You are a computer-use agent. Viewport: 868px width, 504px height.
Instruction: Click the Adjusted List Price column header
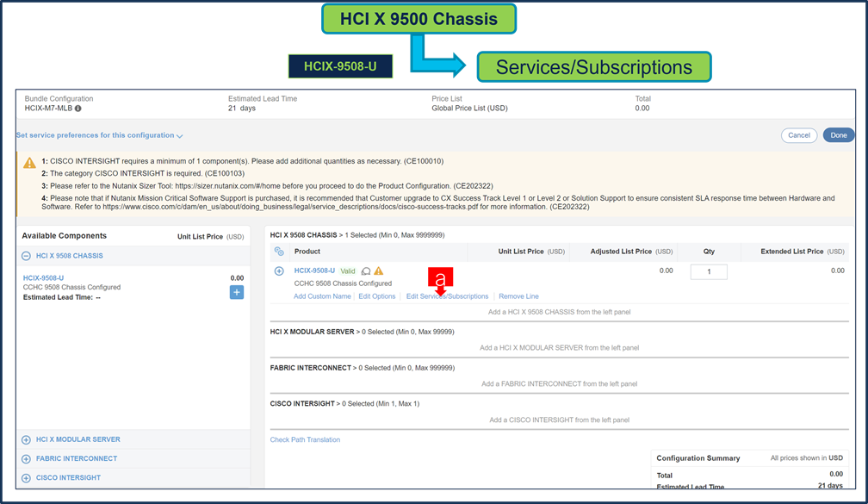tap(631, 252)
